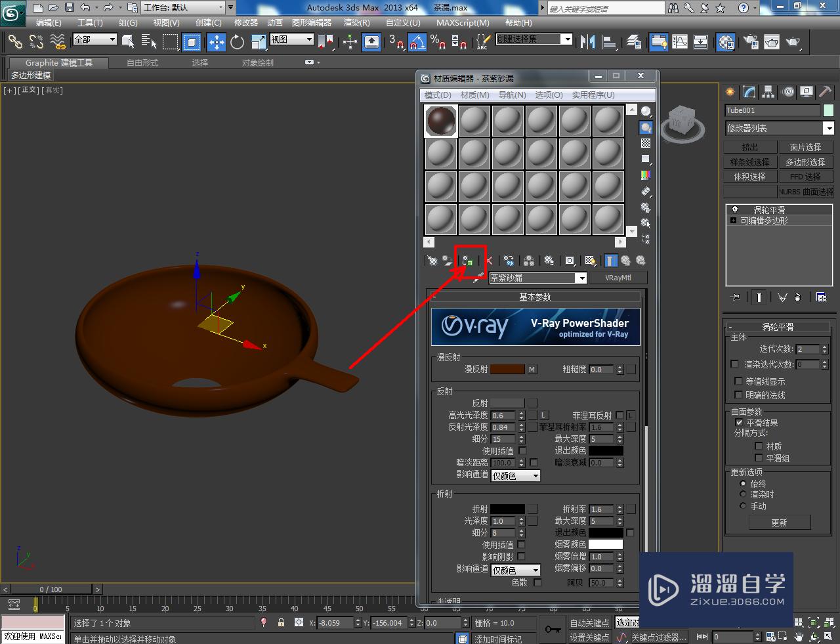Image resolution: width=840 pixels, height=644 pixels.
Task: Click Mirror tool icon
Action: (588, 42)
